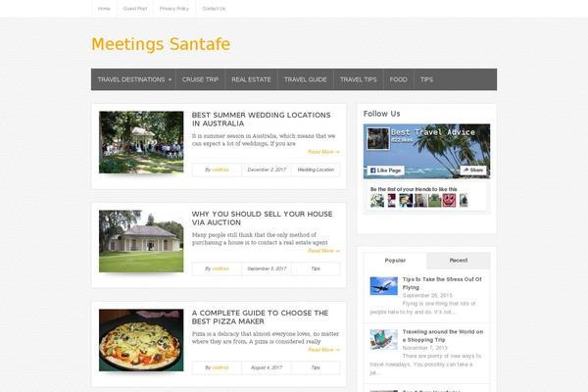Open the Contact Us link
The height and width of the screenshot is (392, 588).
coord(214,8)
